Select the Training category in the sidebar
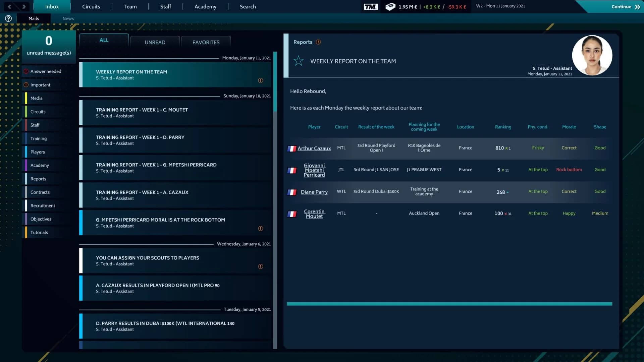Image resolution: width=644 pixels, height=362 pixels. click(x=39, y=138)
